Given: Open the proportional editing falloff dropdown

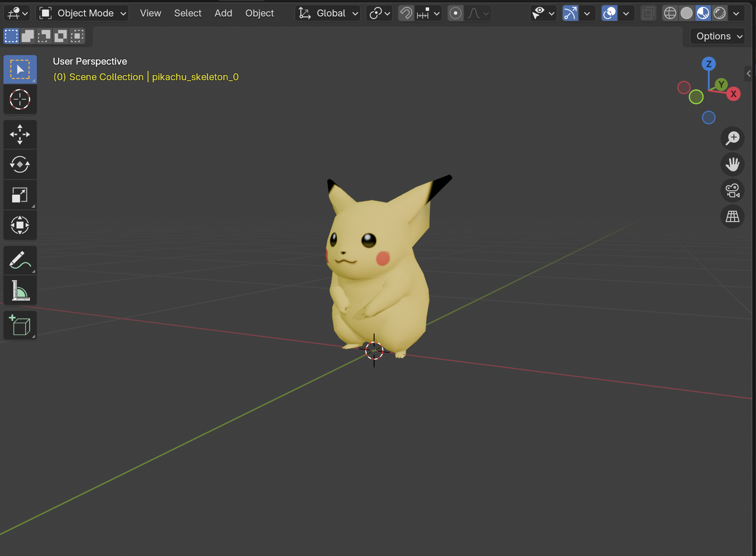Looking at the screenshot, I should [478, 13].
